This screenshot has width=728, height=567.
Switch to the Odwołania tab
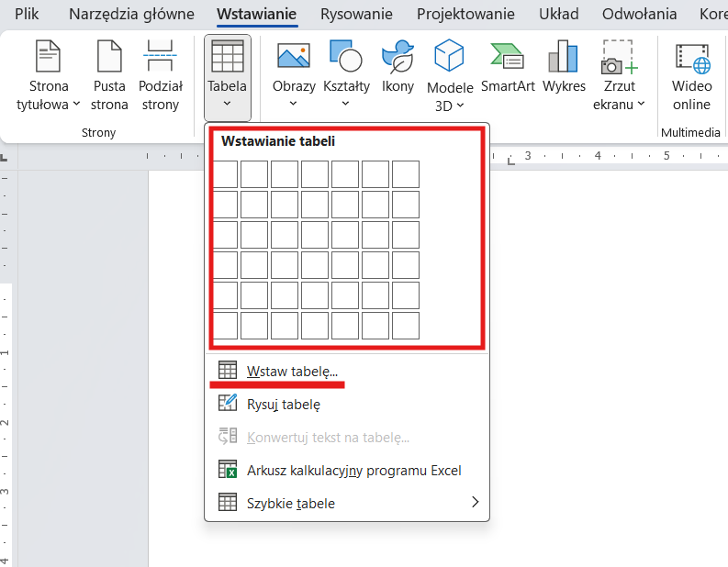639,14
